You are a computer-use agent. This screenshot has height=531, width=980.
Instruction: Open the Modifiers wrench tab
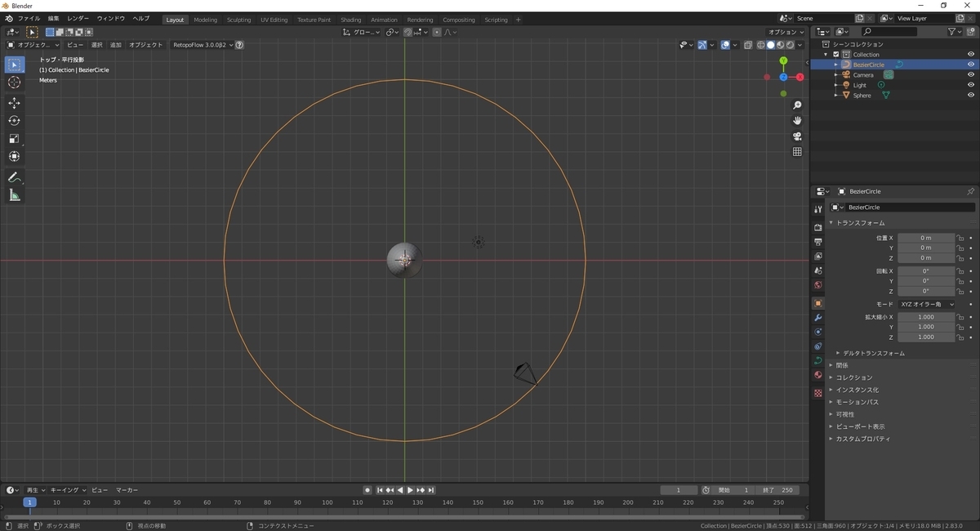(818, 318)
